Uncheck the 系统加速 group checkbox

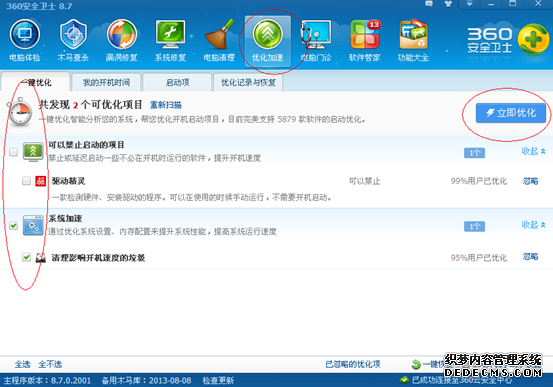coord(13,225)
